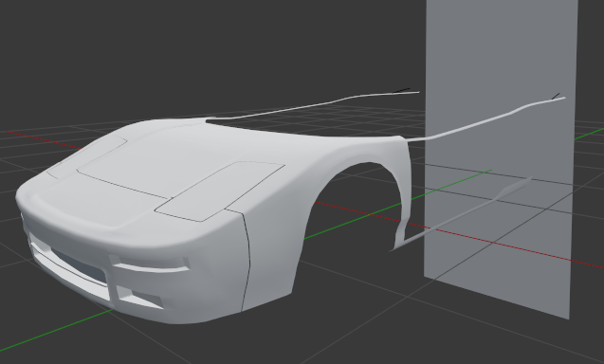This screenshot has height=364, width=604.
Task: Click the fog light recess on bumper
Action: [139, 297]
